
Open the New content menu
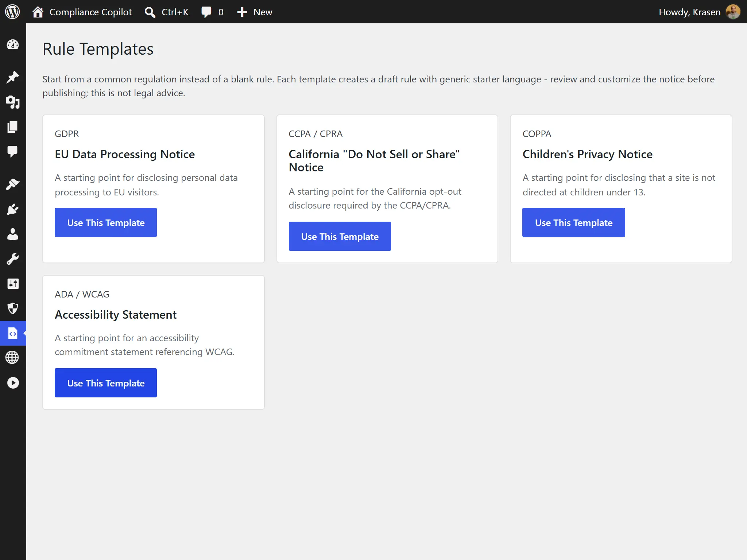click(x=254, y=12)
